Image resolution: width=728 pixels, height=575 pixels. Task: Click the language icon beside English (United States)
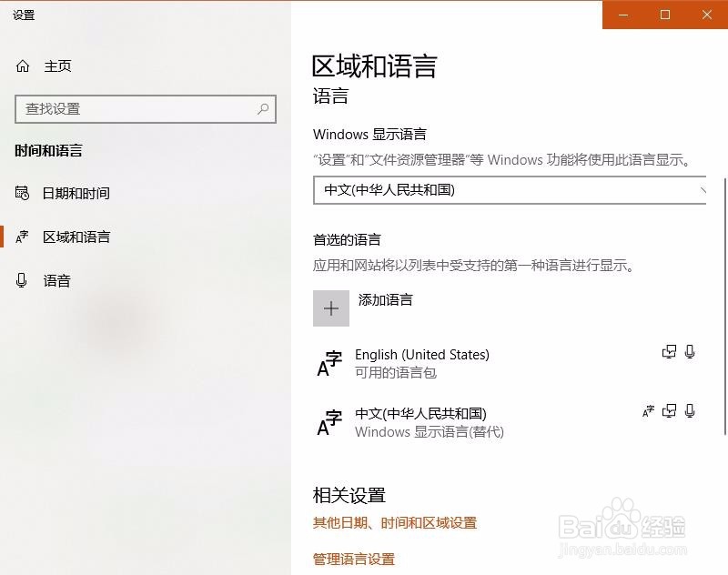(x=329, y=363)
